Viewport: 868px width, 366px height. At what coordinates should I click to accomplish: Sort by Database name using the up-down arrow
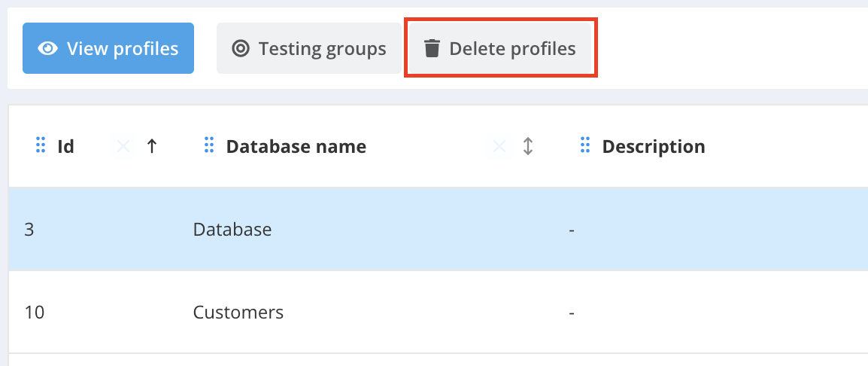(x=528, y=146)
